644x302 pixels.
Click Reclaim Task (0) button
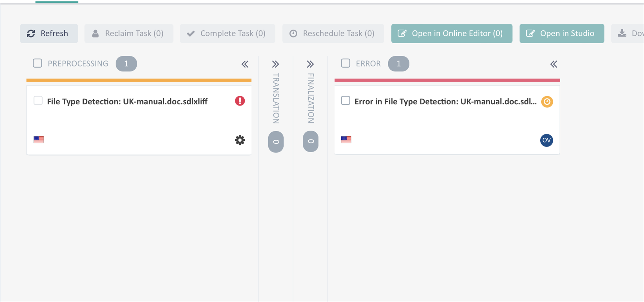pos(129,34)
